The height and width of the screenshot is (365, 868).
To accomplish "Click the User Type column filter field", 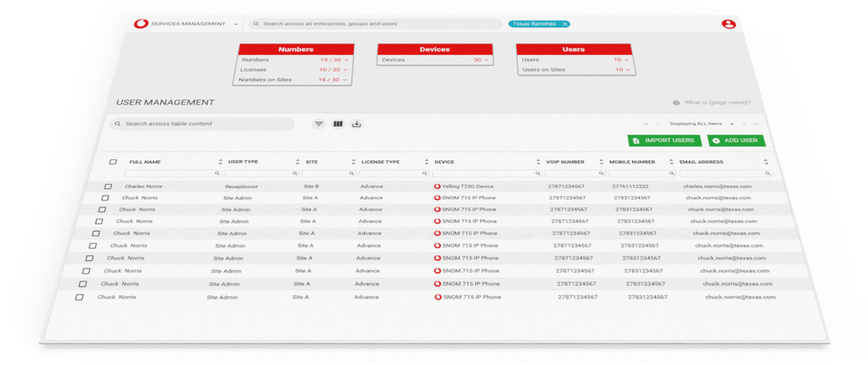I will point(261,174).
